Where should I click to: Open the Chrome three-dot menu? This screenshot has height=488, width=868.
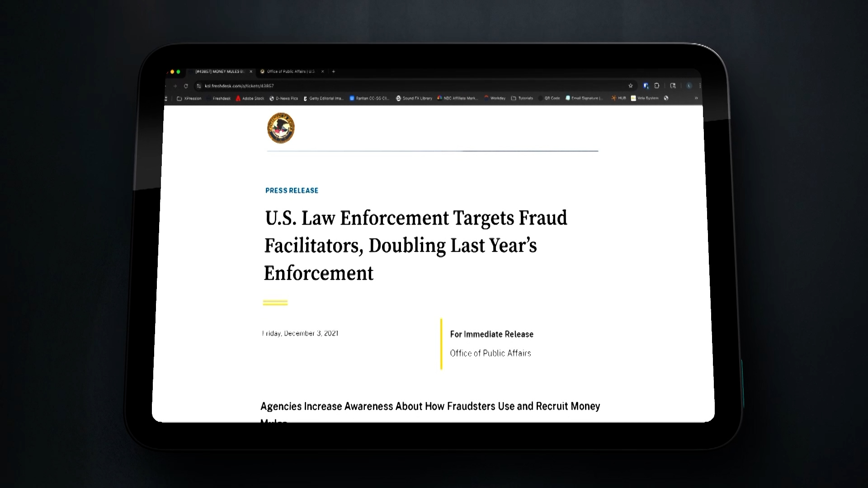click(700, 85)
